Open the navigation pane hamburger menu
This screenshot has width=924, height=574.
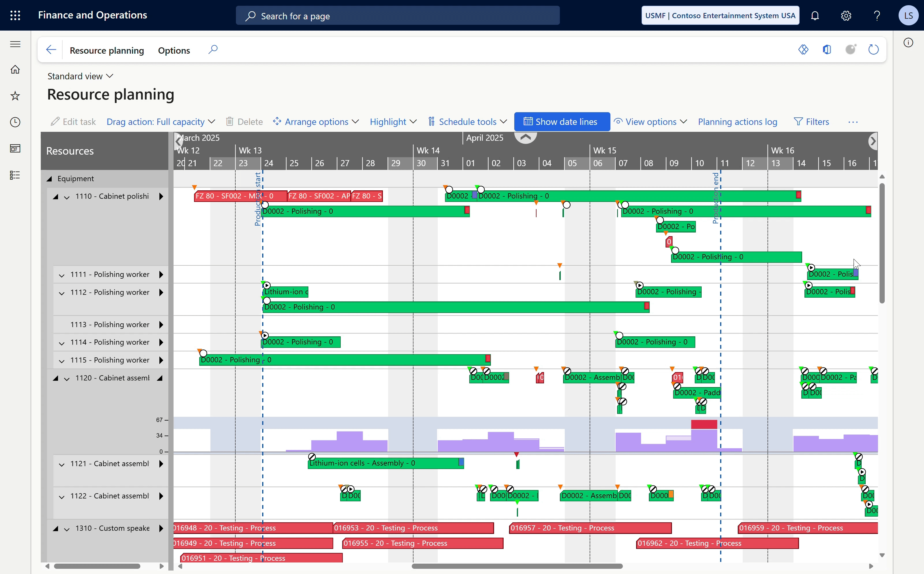tap(15, 44)
